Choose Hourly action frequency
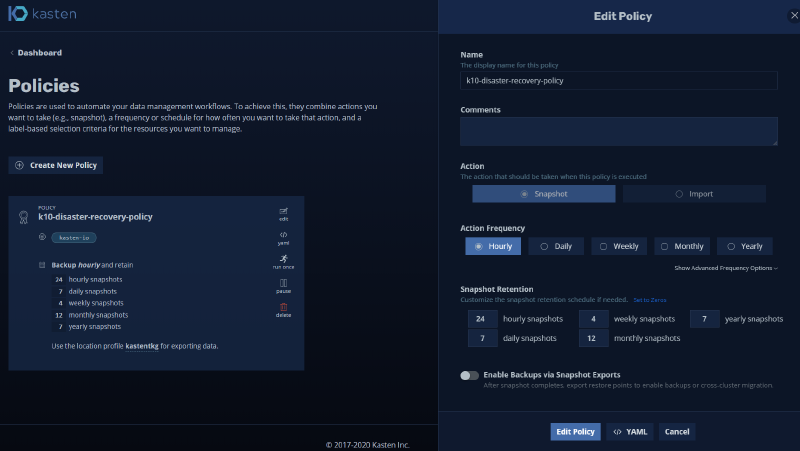Viewport: 800px width, 451px height. 493,246
